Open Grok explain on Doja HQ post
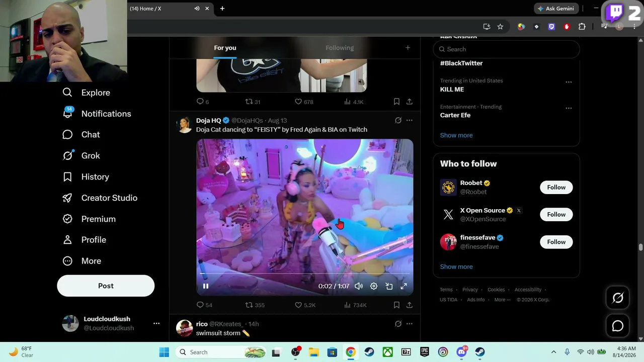This screenshot has width=644, height=362. pyautogui.click(x=398, y=121)
